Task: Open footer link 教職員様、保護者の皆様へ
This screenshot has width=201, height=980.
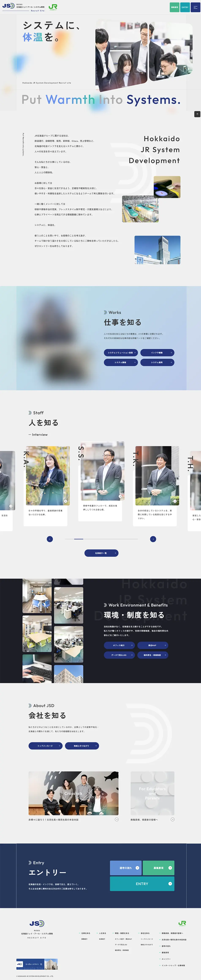Action: click(172, 933)
